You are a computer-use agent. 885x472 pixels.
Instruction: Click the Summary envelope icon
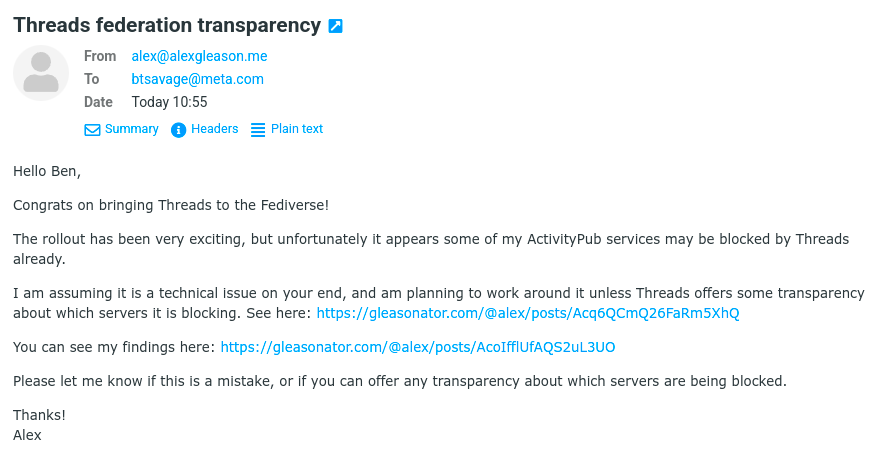click(x=92, y=130)
